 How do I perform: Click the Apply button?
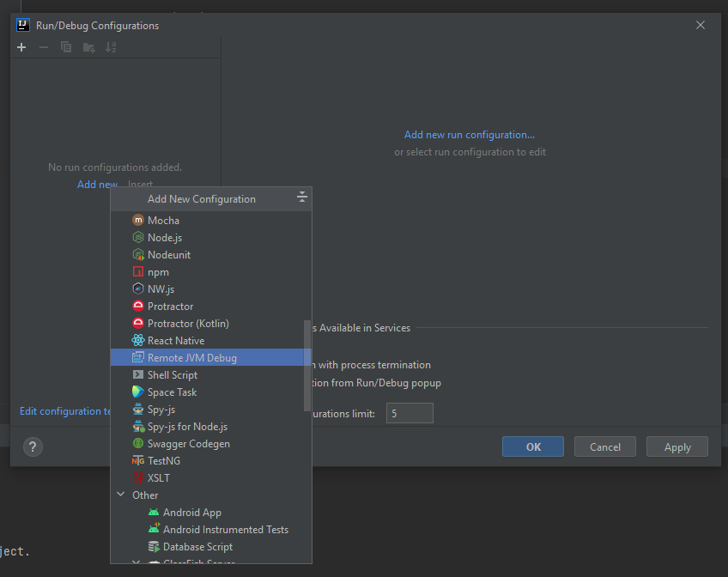[x=677, y=446]
